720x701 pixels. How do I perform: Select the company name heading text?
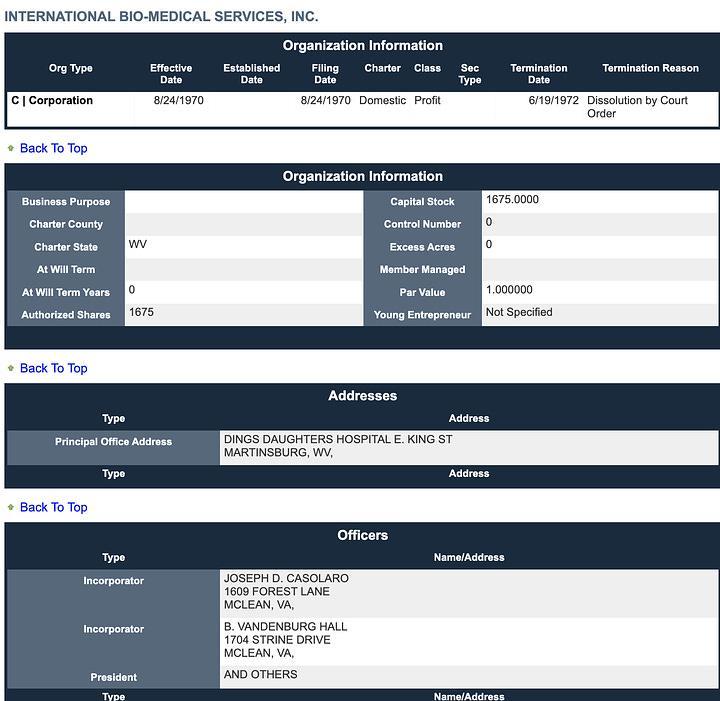click(161, 17)
